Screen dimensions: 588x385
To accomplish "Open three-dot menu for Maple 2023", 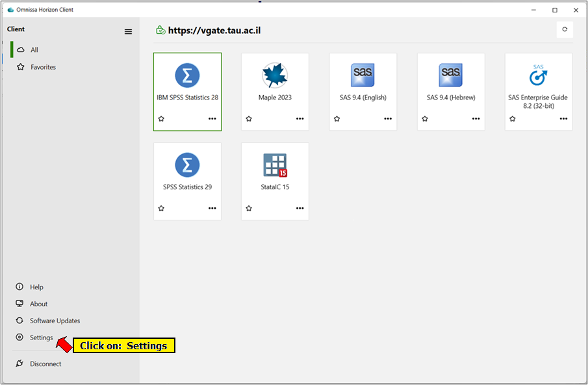I will point(300,118).
